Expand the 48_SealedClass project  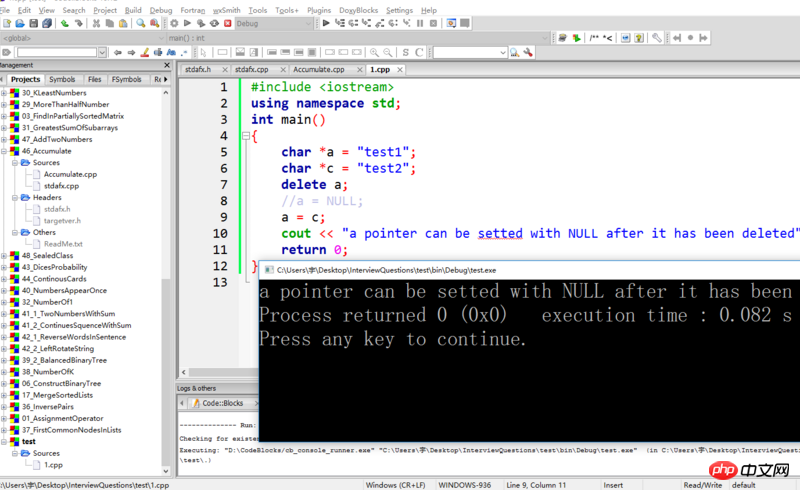[x=4, y=256]
